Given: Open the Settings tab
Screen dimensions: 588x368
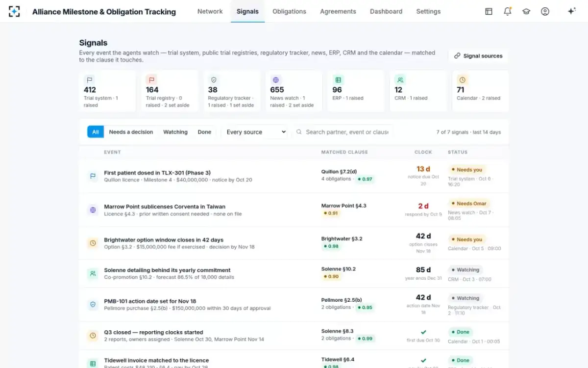Looking at the screenshot, I should click(428, 11).
